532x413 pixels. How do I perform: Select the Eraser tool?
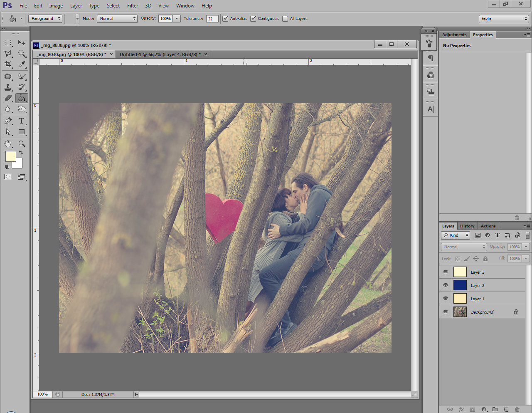(8, 98)
